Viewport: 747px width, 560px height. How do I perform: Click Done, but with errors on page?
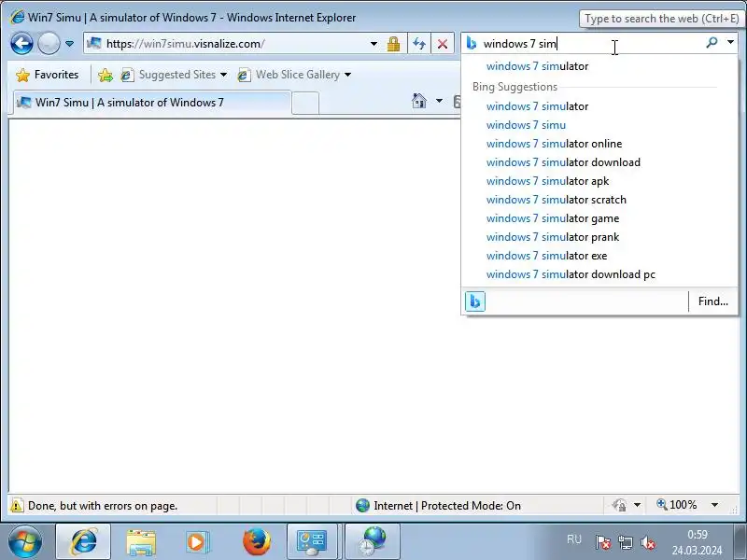coord(103,506)
